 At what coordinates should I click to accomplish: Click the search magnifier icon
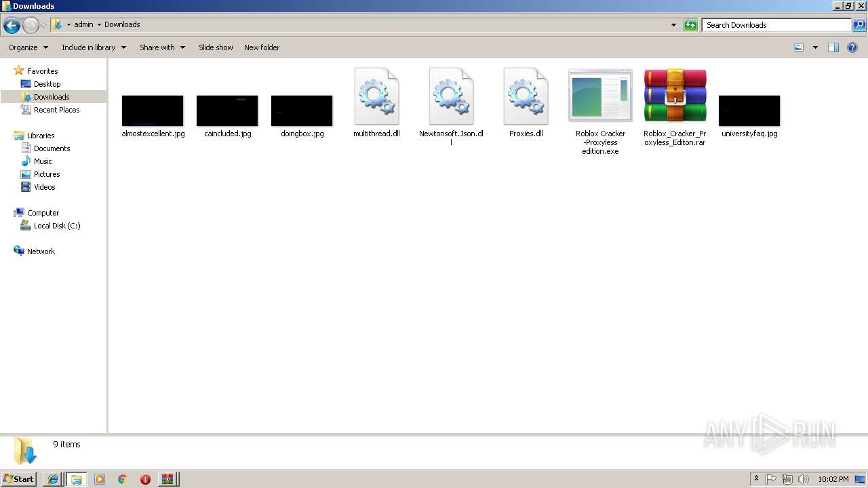[x=859, y=25]
